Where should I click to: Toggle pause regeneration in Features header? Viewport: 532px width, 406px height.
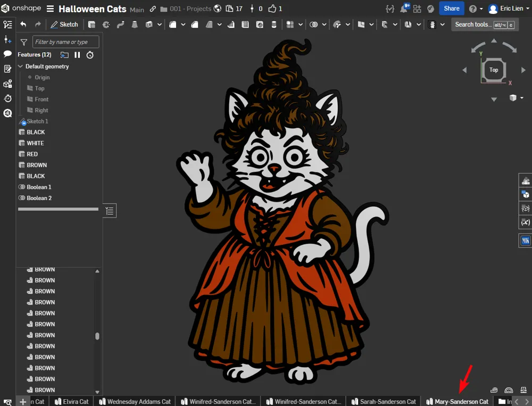(x=77, y=55)
